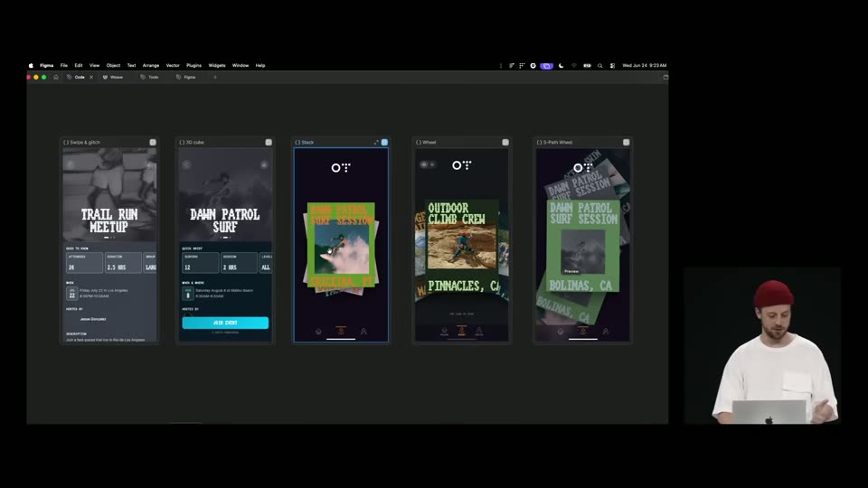Open the Edit menu
Viewport: 868px width, 488px height.
[79, 65]
